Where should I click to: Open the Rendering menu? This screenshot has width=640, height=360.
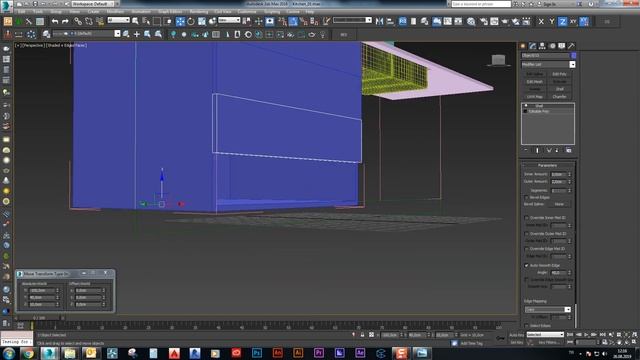pyautogui.click(x=199, y=12)
